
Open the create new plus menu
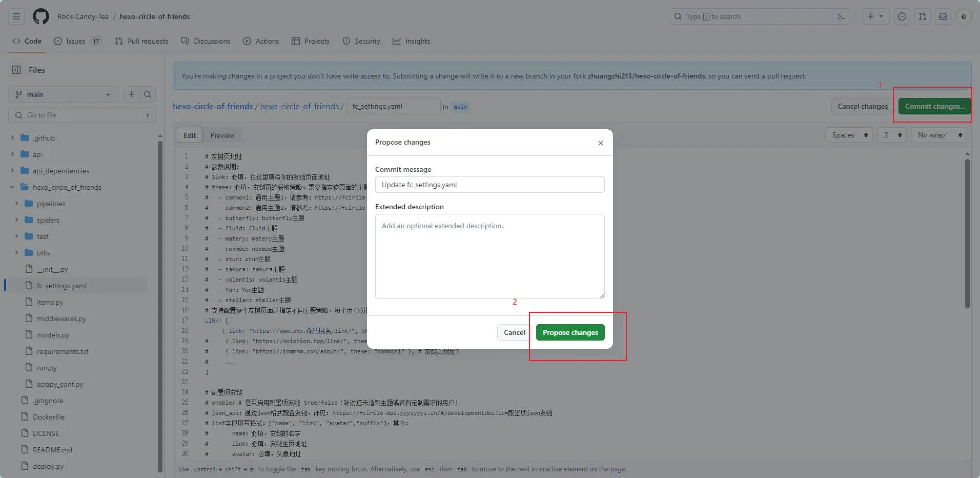[875, 16]
